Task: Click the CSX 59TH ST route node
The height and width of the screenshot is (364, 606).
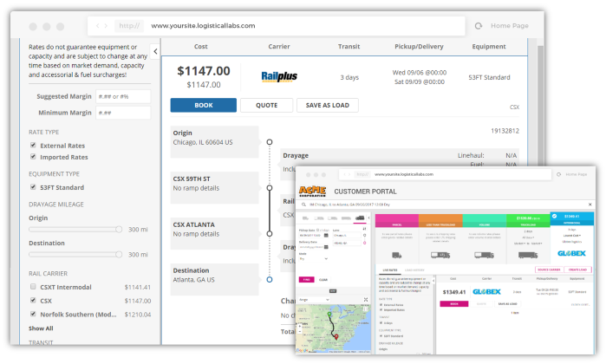Action: point(270,188)
